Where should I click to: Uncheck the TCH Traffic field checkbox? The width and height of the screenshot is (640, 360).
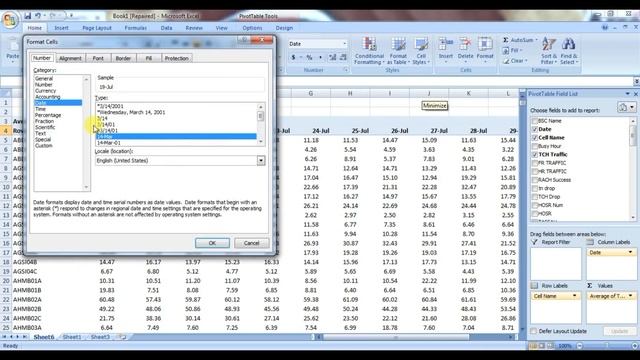[x=534, y=154]
